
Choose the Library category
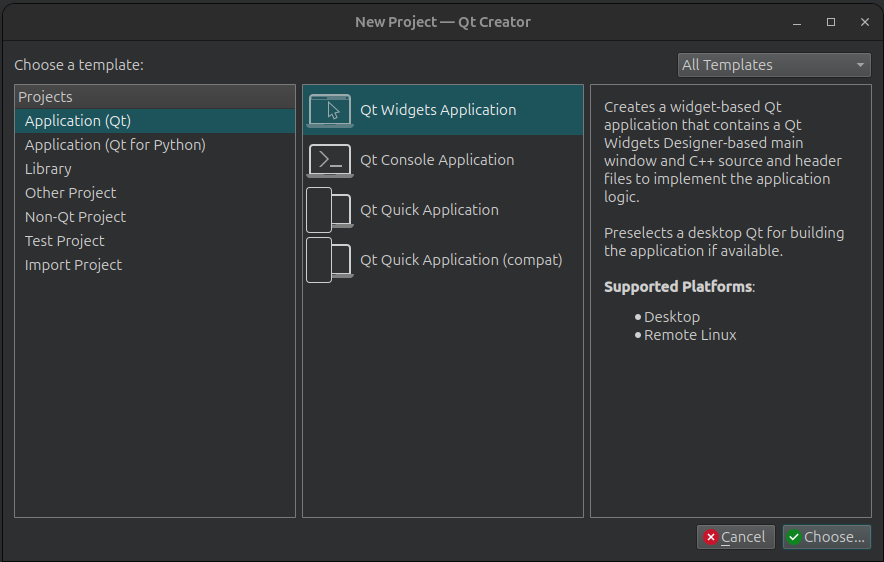(155, 169)
